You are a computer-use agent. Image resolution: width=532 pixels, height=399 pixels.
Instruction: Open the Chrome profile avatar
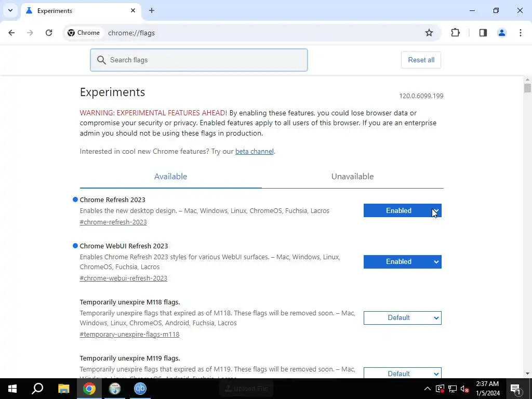[x=501, y=33]
